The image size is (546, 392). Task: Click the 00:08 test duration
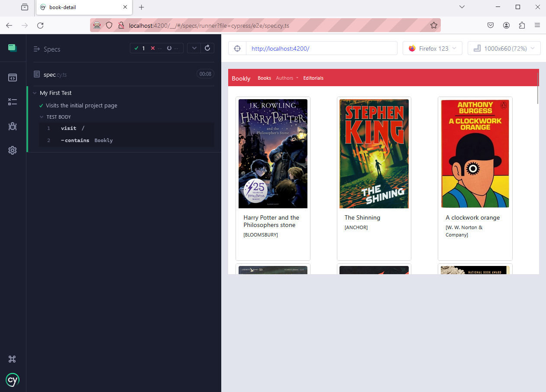[205, 74]
